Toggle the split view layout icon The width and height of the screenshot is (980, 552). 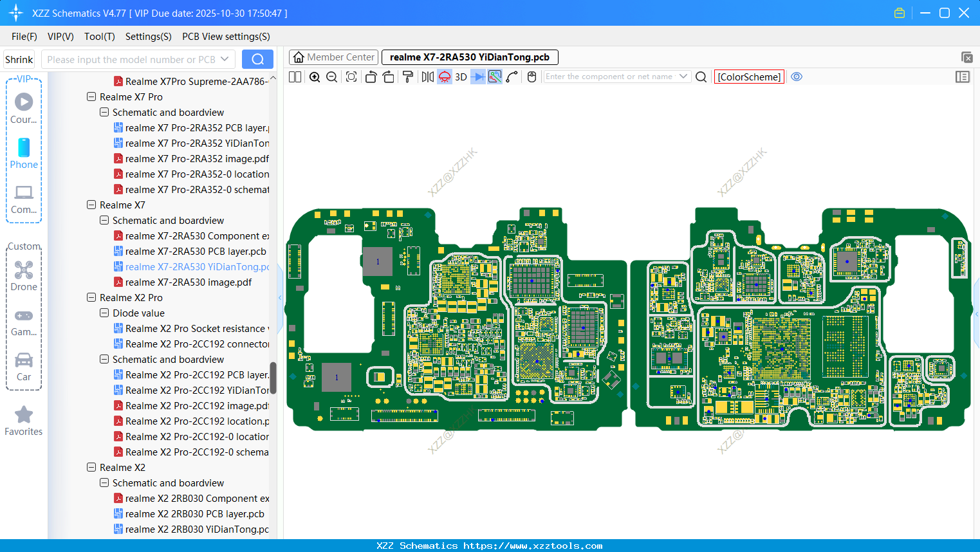[295, 77]
